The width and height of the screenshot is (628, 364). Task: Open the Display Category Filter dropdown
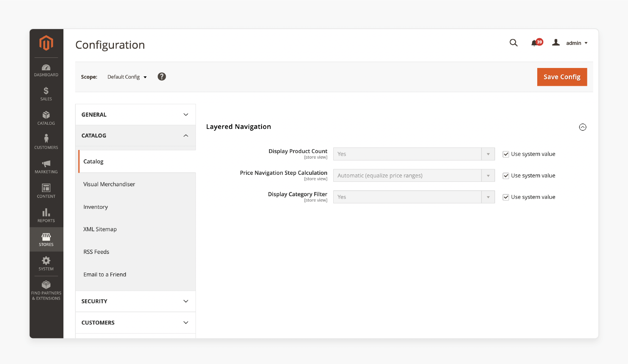click(x=414, y=197)
